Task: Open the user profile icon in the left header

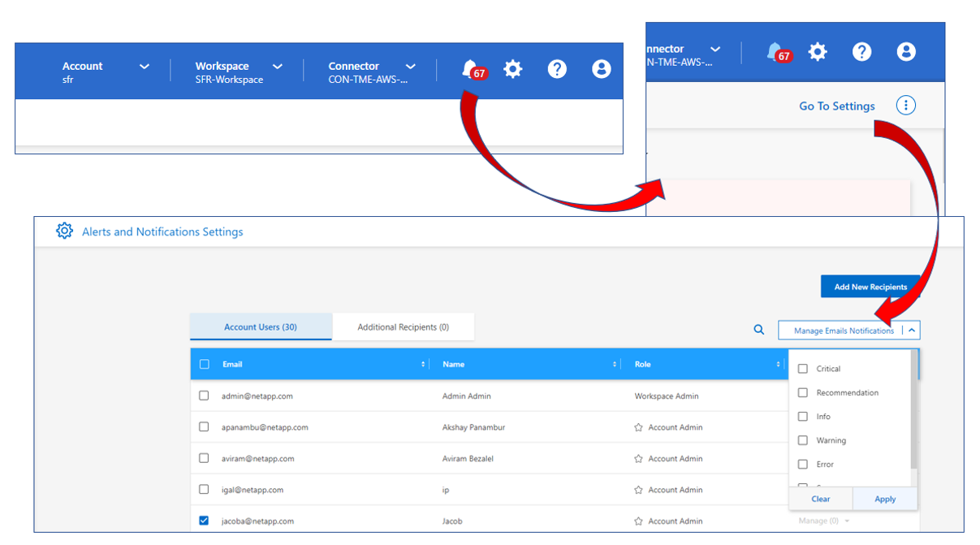Action: (x=601, y=70)
